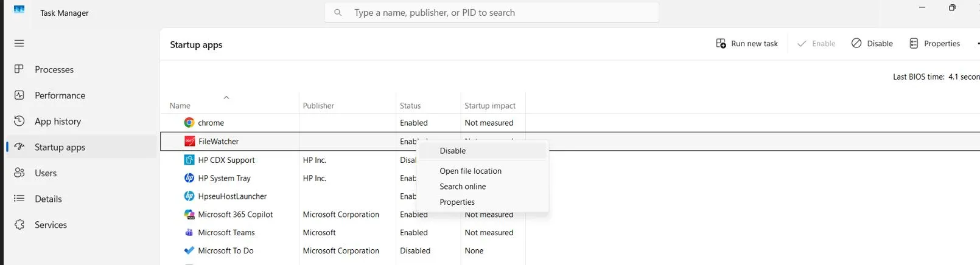This screenshot has width=980, height=265.
Task: Select the HpseuHostLauncher row name
Action: pos(232,196)
